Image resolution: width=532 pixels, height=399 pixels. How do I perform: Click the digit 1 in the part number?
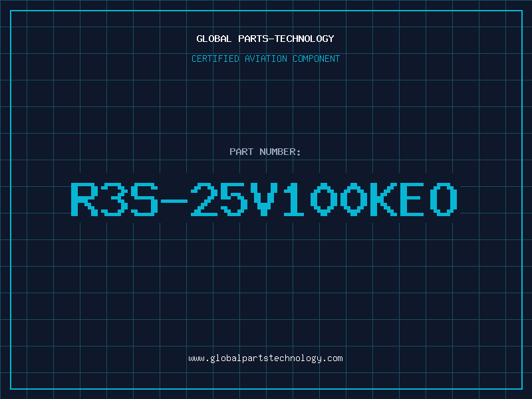coord(294,199)
